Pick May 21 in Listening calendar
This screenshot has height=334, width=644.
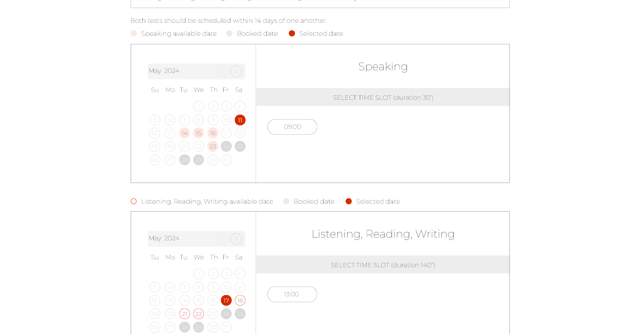coord(185,314)
